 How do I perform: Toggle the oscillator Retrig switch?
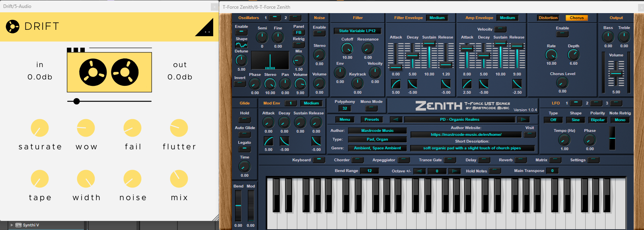click(299, 44)
